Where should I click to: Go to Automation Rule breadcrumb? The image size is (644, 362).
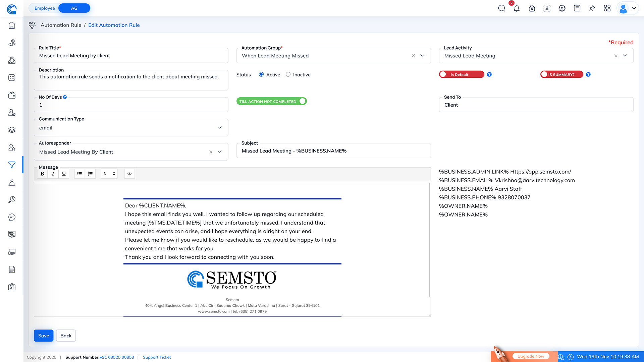pyautogui.click(x=61, y=25)
